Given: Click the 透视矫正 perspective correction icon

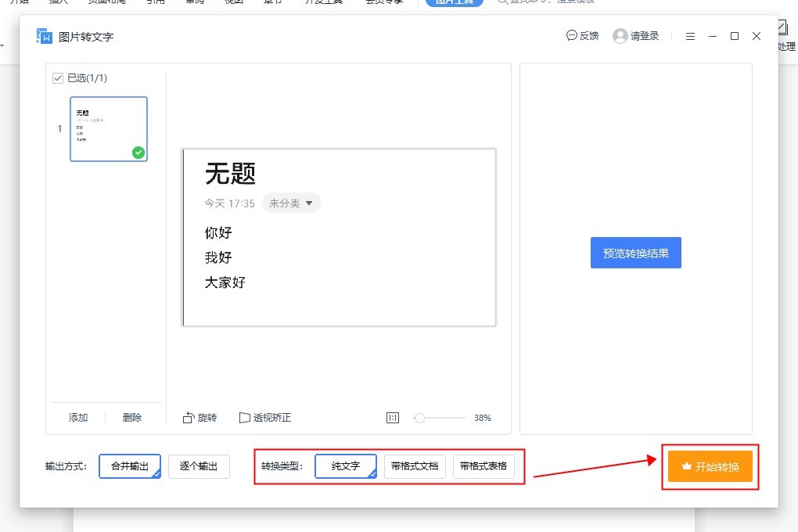Looking at the screenshot, I should coord(244,418).
